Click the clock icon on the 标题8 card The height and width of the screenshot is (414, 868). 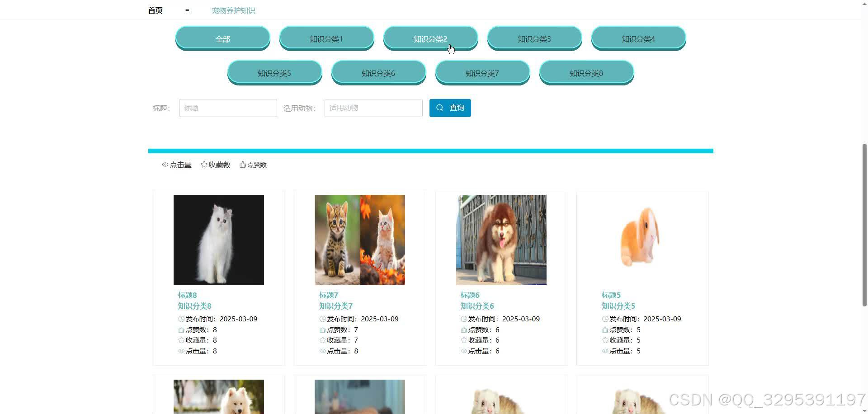(181, 319)
